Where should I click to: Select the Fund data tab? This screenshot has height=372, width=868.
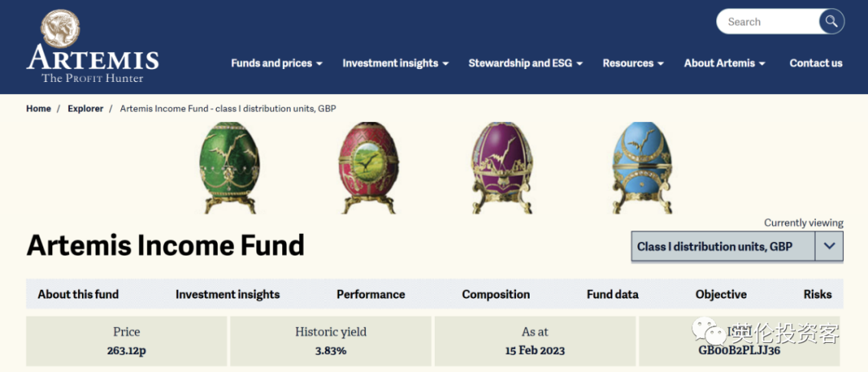(612, 295)
